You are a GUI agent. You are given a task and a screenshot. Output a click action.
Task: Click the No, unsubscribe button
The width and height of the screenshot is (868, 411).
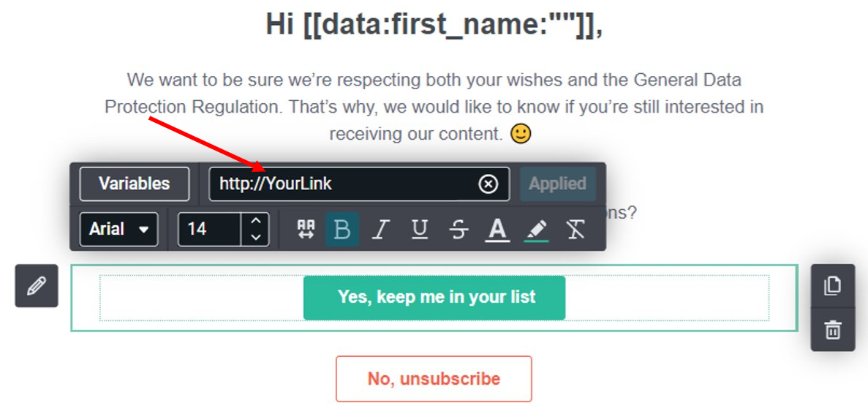[x=434, y=379]
